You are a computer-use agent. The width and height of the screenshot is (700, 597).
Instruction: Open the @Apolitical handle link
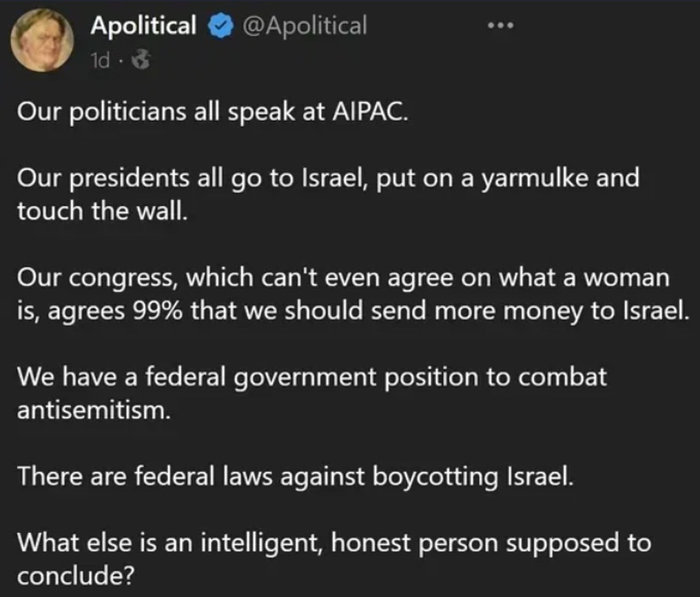coord(305,26)
